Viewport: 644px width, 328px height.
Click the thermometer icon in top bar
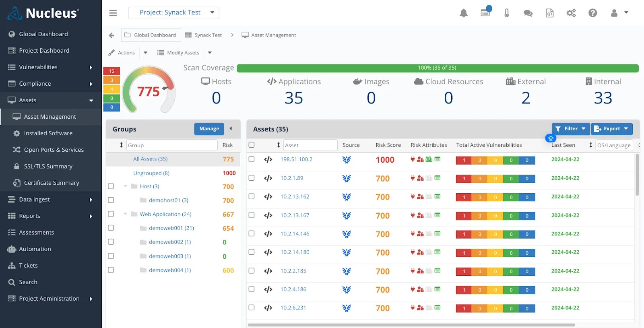point(507,13)
